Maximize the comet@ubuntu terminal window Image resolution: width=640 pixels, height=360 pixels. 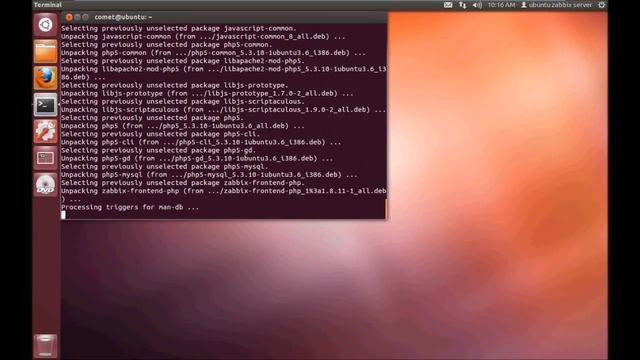(85, 17)
